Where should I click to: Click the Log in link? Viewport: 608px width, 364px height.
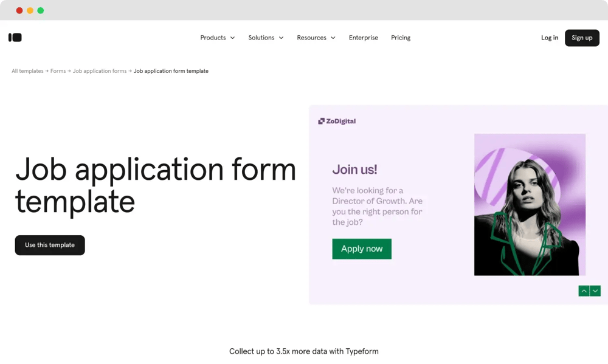click(x=549, y=37)
